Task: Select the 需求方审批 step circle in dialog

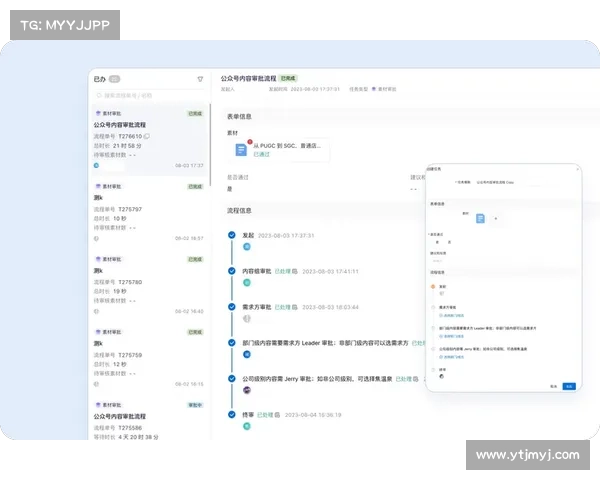Action: [x=431, y=306]
